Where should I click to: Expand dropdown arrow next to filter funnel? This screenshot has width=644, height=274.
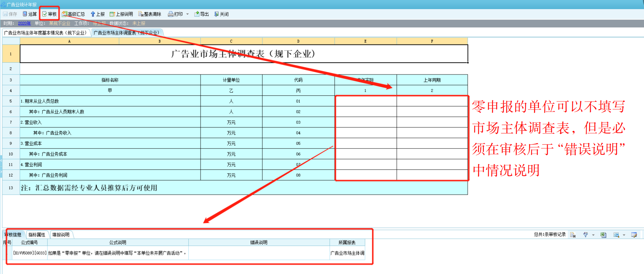click(x=593, y=235)
